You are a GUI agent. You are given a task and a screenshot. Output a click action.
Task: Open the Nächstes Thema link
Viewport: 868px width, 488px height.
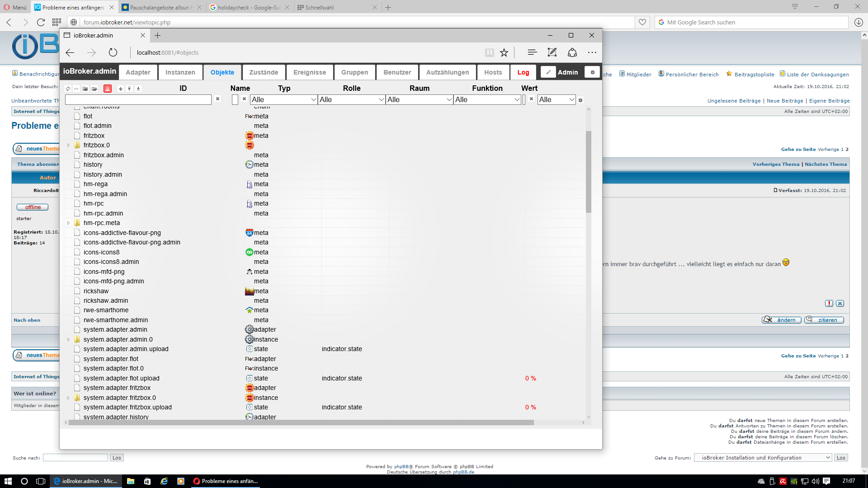[x=826, y=164]
